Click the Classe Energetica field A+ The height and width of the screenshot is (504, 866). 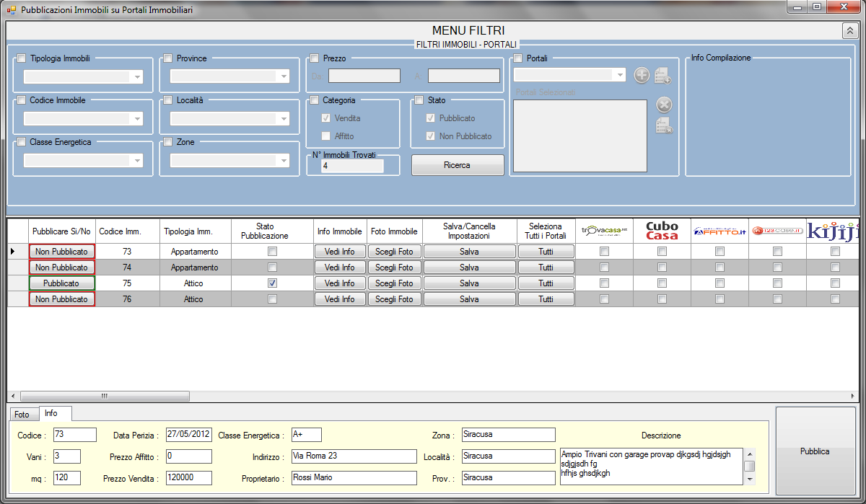(306, 435)
